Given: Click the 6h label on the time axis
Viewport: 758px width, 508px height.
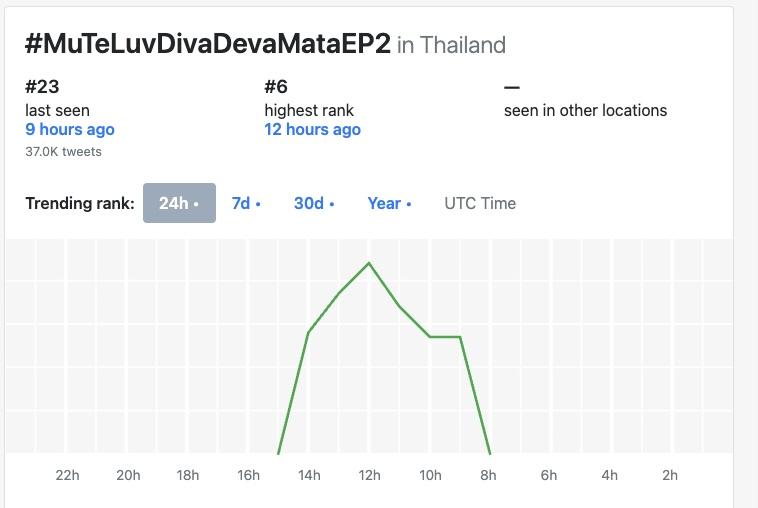Looking at the screenshot, I should pos(549,475).
